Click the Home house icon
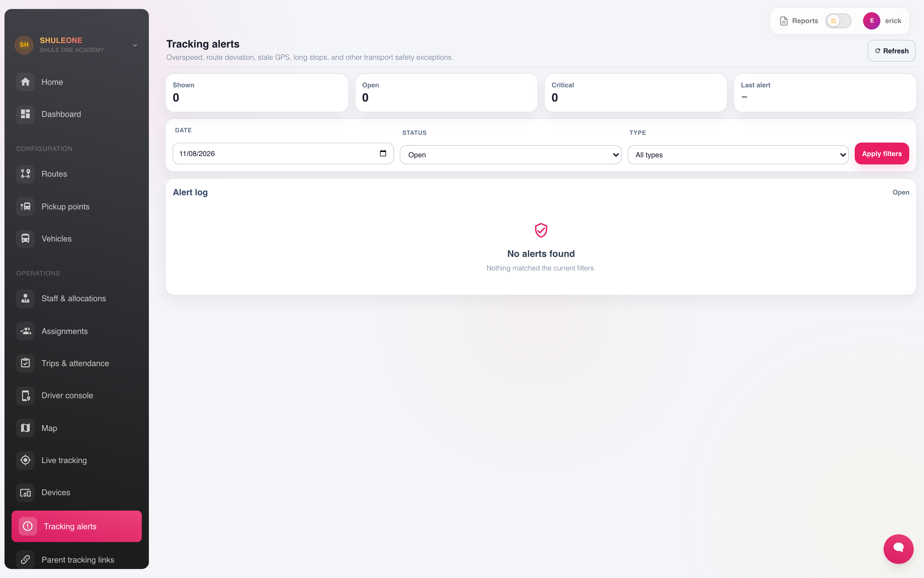The image size is (924, 578). click(25, 82)
